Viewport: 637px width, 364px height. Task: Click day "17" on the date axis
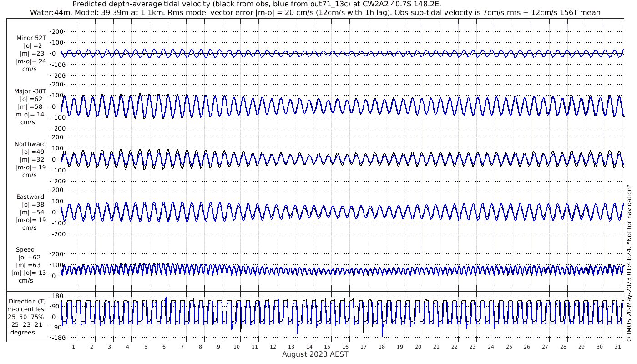[x=364, y=347]
